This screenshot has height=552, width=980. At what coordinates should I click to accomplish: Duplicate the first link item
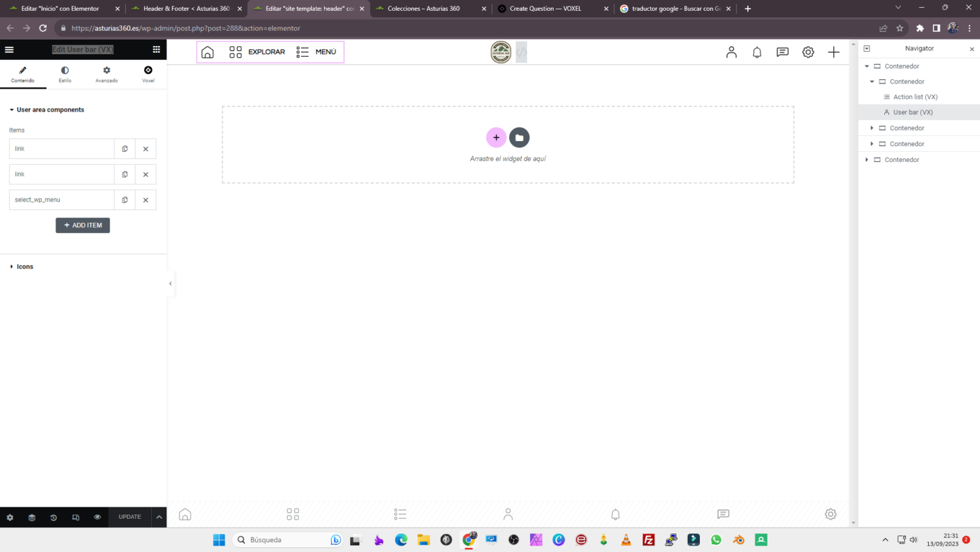[x=124, y=148]
